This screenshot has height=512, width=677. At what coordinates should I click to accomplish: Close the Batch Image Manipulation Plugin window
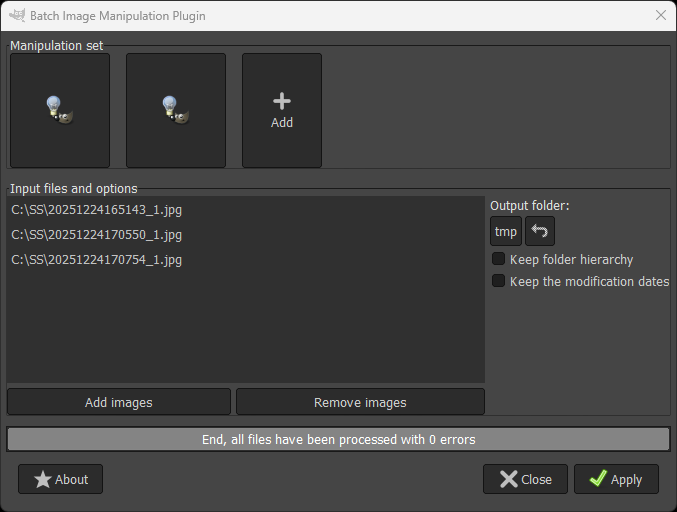[661, 16]
